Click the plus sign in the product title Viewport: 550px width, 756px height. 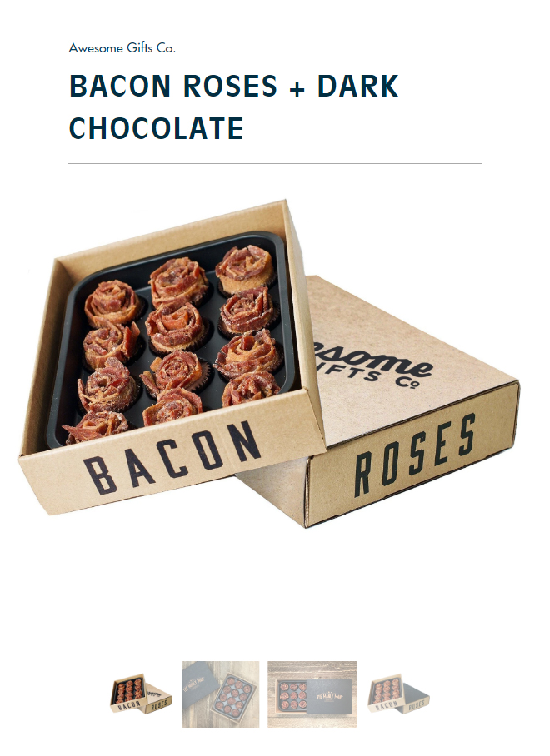coord(297,88)
